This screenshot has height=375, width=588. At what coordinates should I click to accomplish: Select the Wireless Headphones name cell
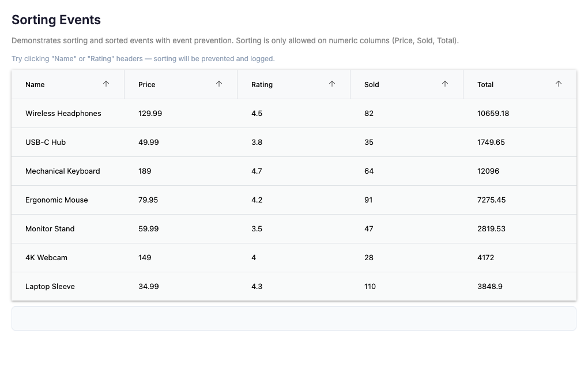click(63, 114)
